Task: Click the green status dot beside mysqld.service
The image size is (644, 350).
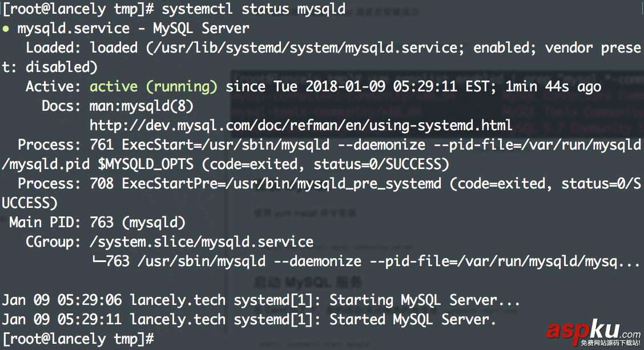Action: click(x=5, y=28)
